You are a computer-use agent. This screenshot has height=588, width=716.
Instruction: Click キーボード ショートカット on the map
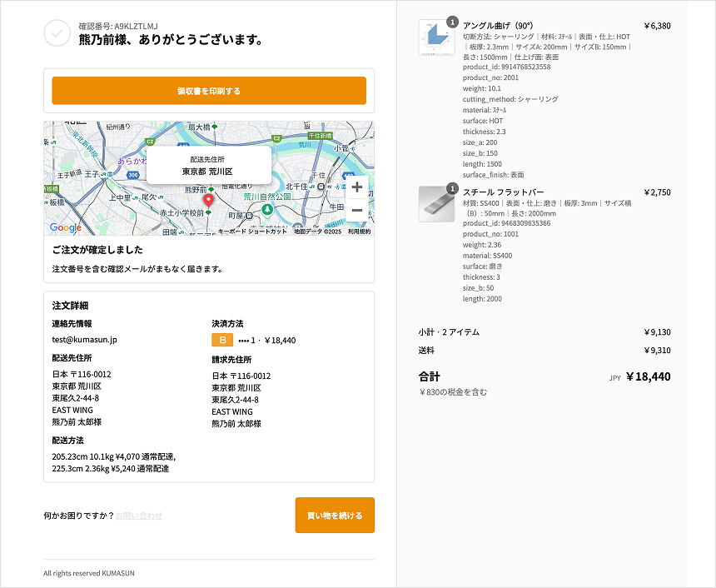coord(252,232)
